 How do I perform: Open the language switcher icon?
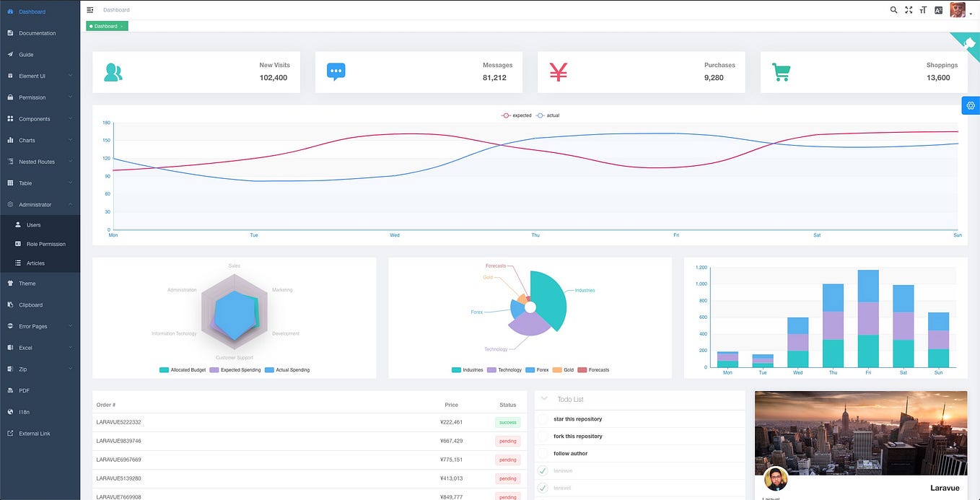tap(938, 9)
